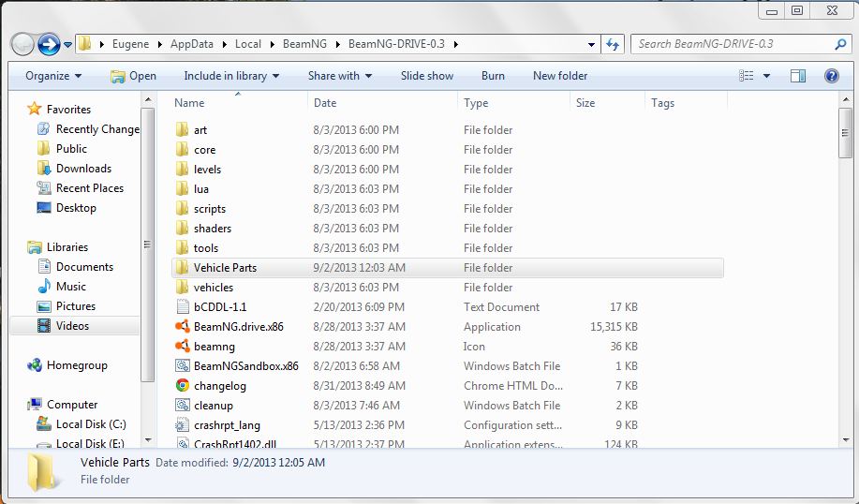The image size is (859, 504).
Task: Select BeamNG in the address breadcrumb
Action: [x=304, y=44]
